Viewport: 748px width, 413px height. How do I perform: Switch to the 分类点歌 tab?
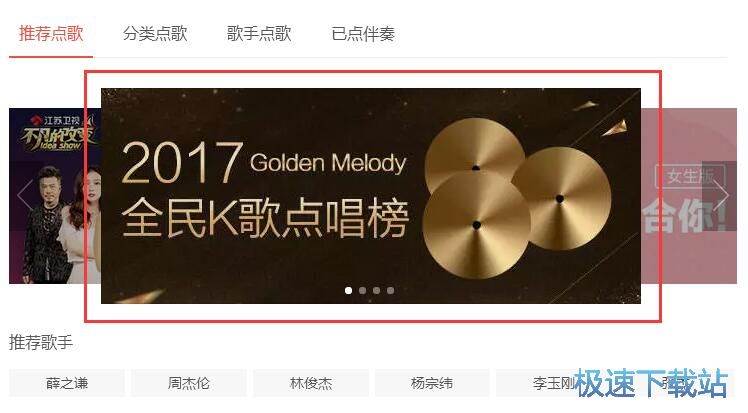coord(155,34)
